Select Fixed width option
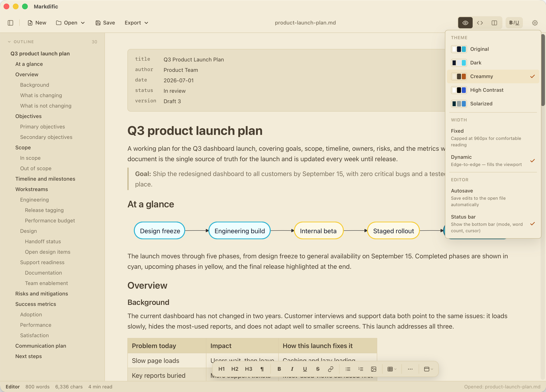 pos(493,137)
